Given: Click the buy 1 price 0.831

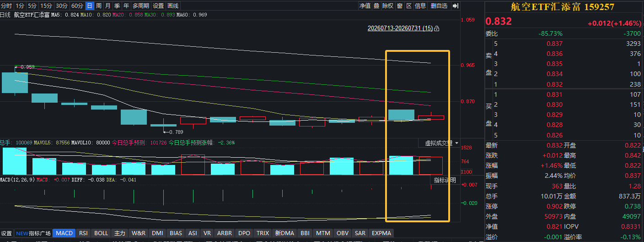Looking at the screenshot, I should point(554,94).
